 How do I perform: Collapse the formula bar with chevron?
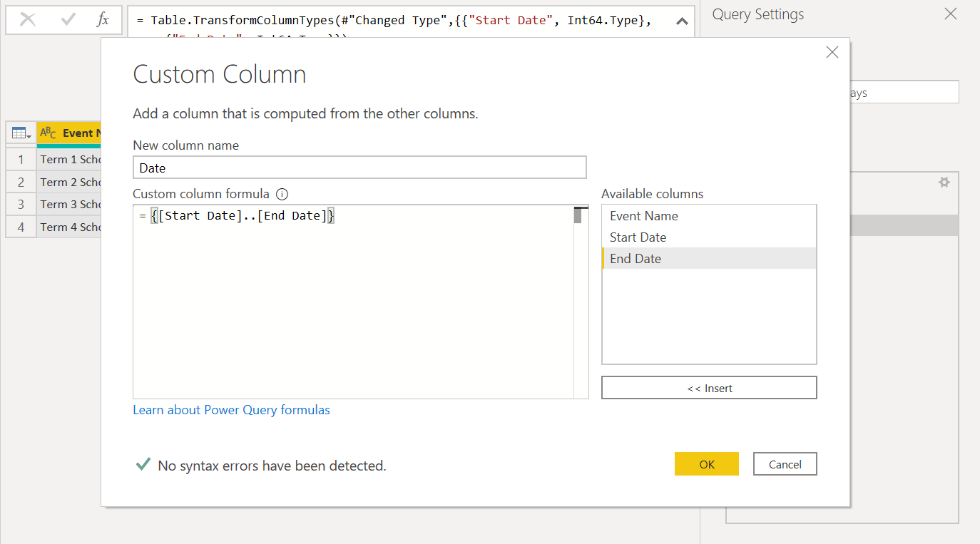click(x=682, y=21)
